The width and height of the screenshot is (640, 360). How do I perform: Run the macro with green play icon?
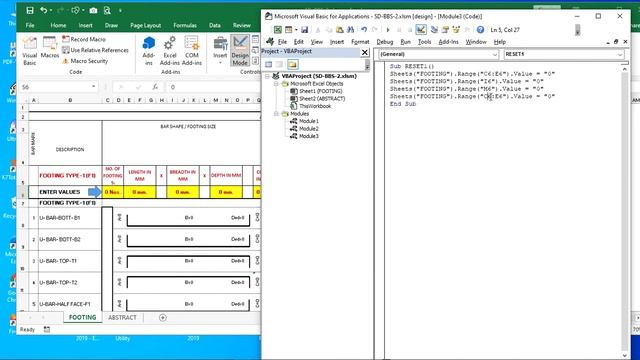[x=388, y=30]
